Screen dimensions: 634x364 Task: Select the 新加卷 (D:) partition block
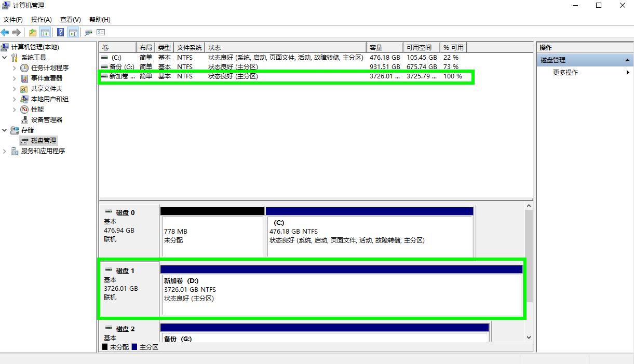(341, 290)
